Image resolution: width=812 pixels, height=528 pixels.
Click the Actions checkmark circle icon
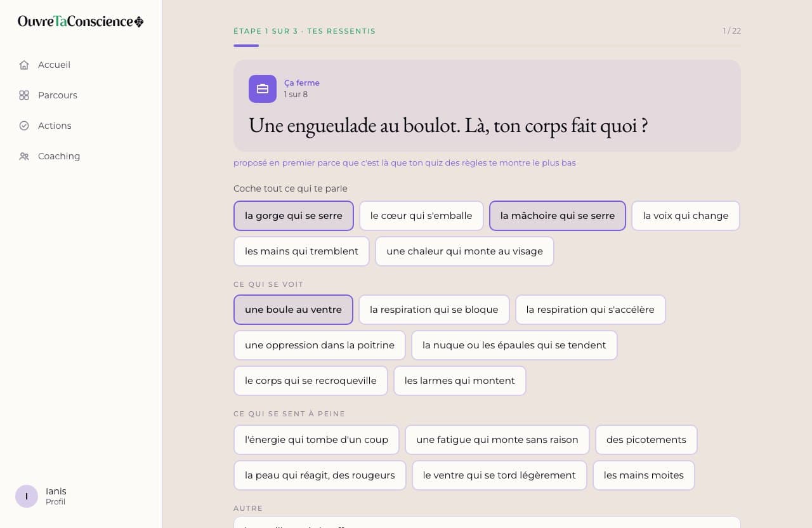pyautogui.click(x=24, y=126)
